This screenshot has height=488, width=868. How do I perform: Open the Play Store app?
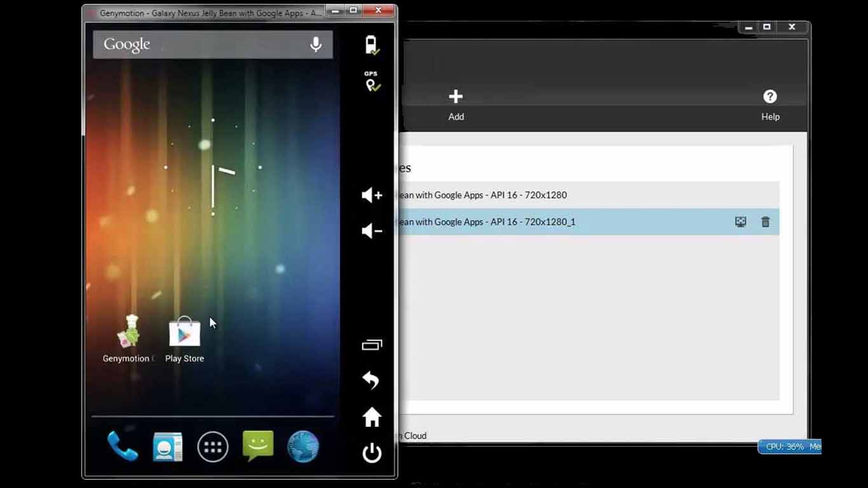pyautogui.click(x=184, y=339)
